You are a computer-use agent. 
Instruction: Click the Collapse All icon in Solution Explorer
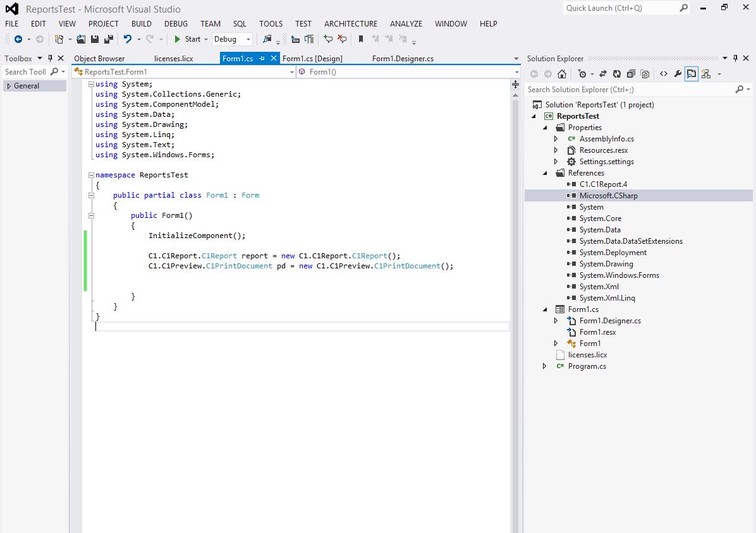[631, 74]
